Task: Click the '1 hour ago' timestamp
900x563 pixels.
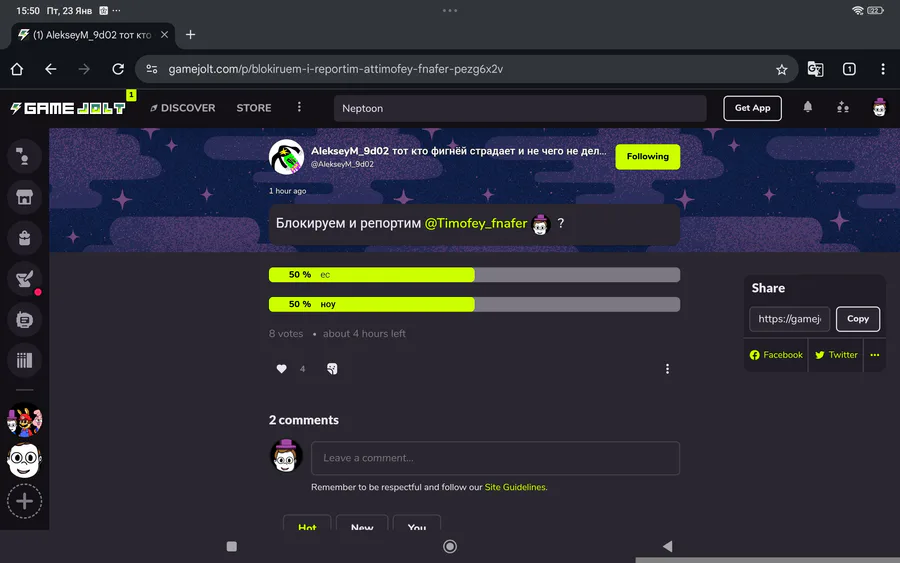Action: tap(288, 191)
